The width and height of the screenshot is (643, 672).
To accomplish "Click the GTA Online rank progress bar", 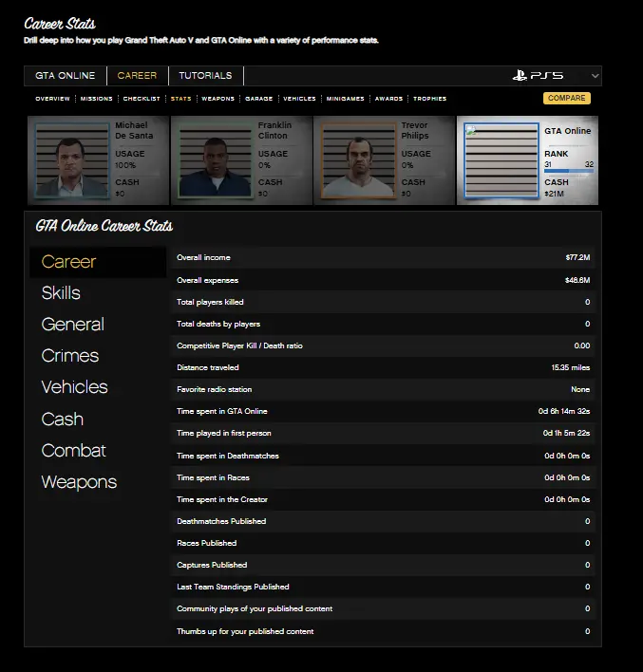I will 569,172.
